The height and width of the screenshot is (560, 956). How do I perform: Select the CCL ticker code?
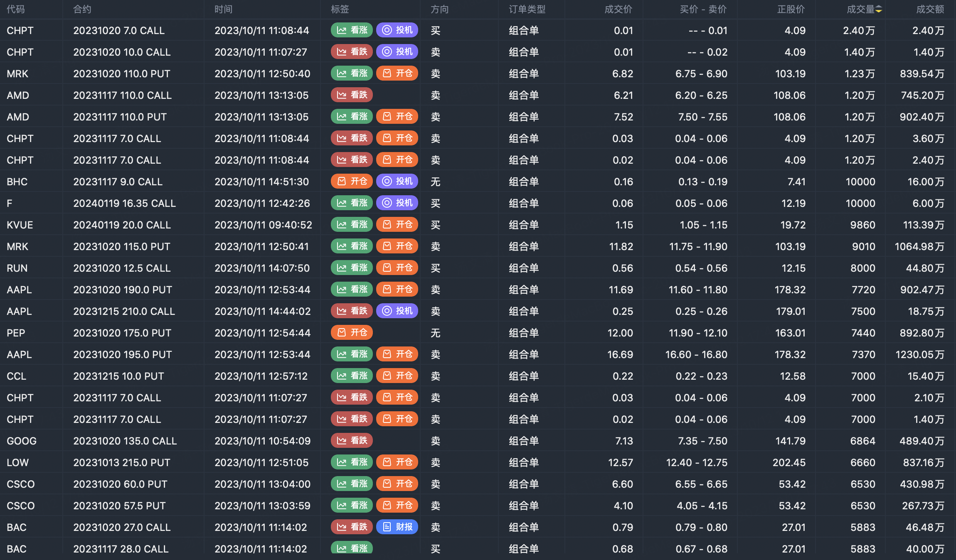click(17, 376)
